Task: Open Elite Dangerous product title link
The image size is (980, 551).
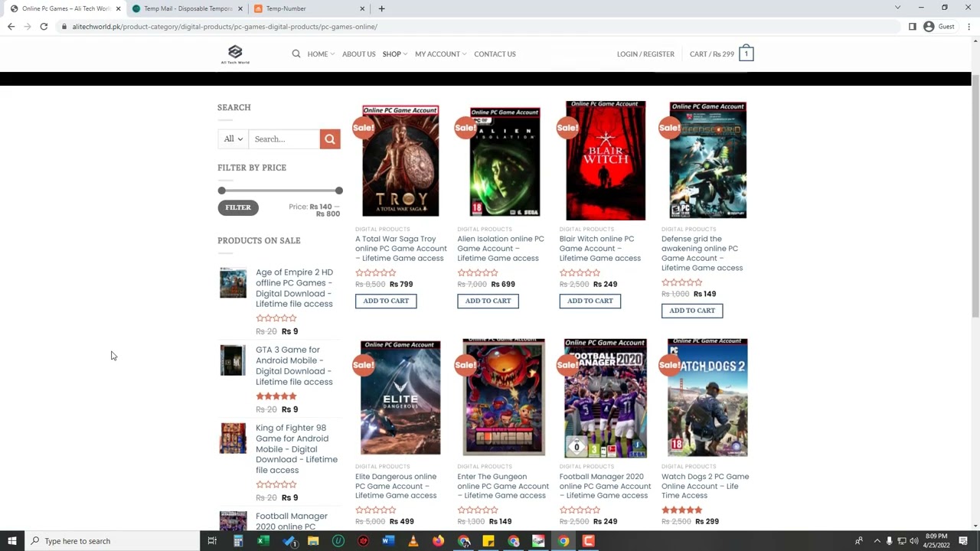Action: pyautogui.click(x=396, y=486)
